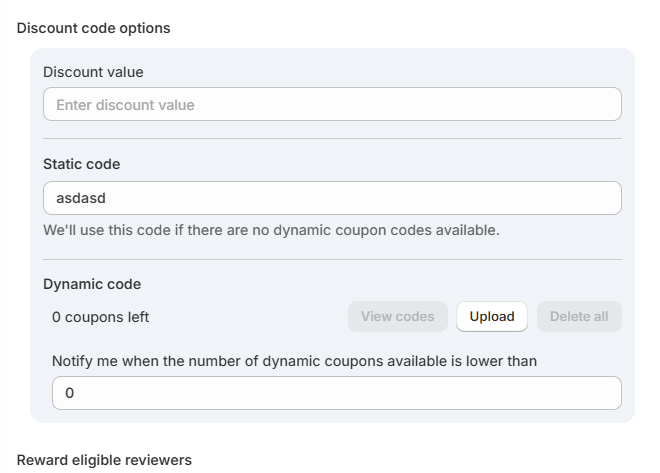Click on the asdasd text in Static code

click(x=78, y=198)
